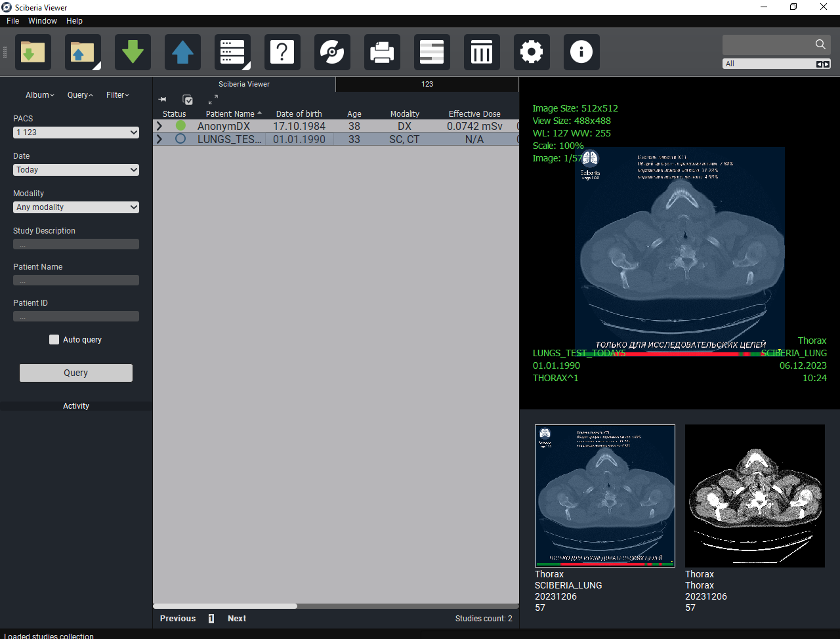Click the blue upload arrow toolbar icon
Screen dimensions: 840x639
tap(182, 52)
